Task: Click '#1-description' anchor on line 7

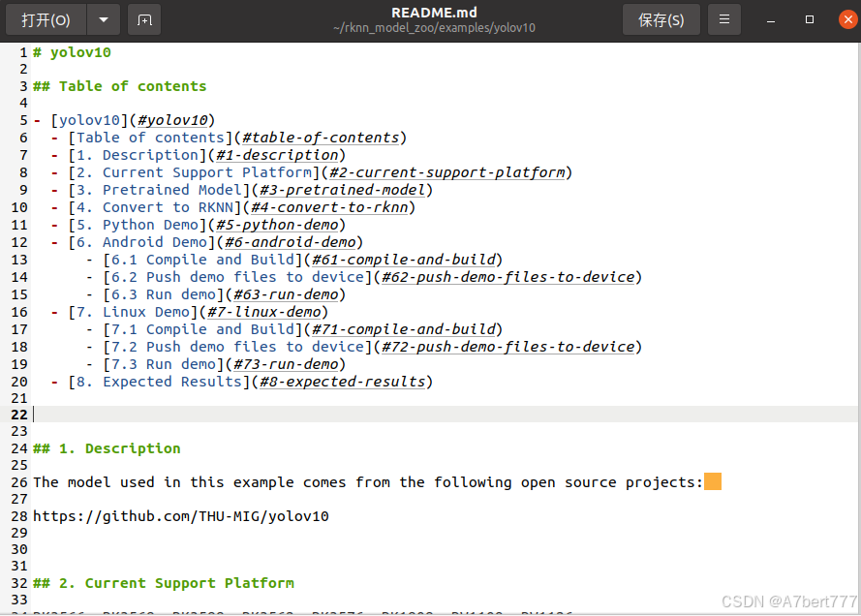Action: 277,155
